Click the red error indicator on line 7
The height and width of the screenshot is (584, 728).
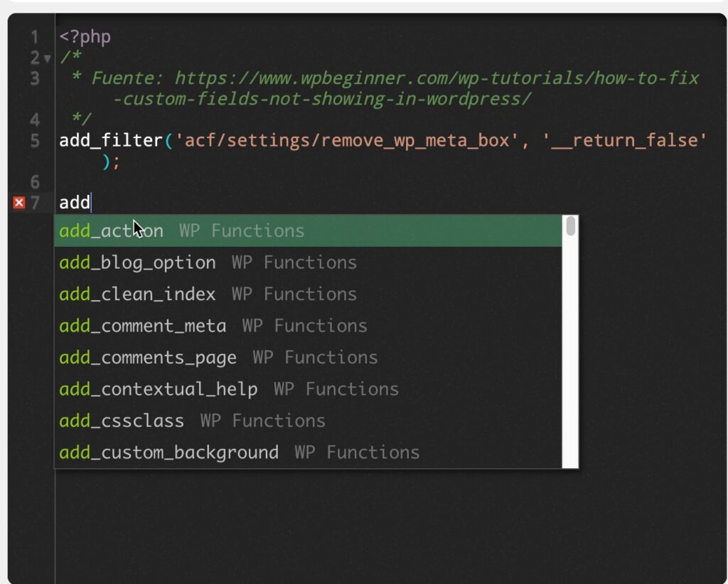[x=18, y=202]
